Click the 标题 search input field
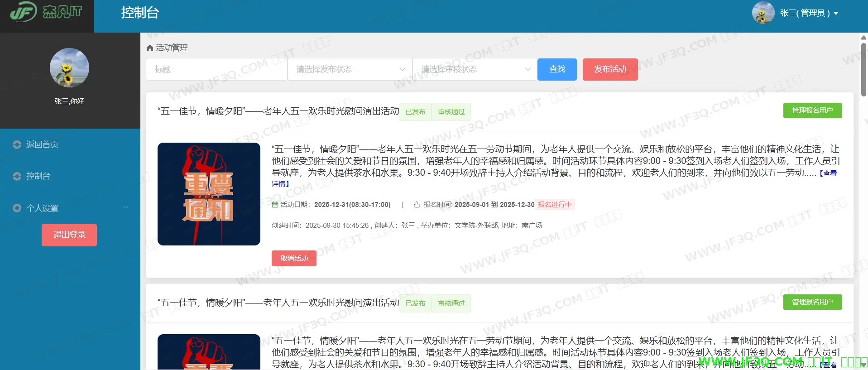The width and height of the screenshot is (868, 370). [x=216, y=69]
